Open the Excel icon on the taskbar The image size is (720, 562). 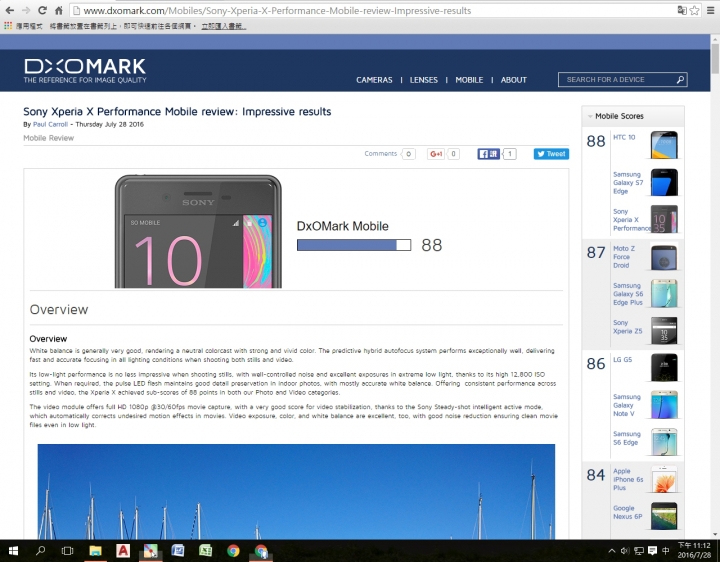click(205, 551)
